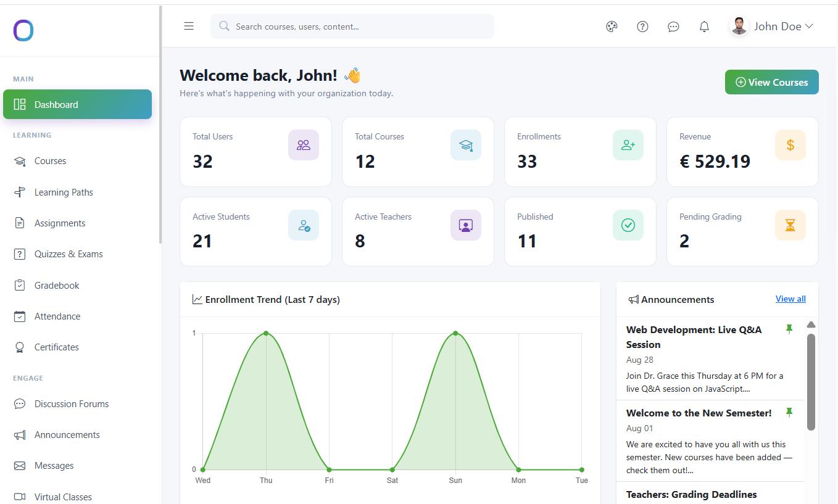Click pin icon on Welcome to New Semester
The height and width of the screenshot is (504, 838).
point(789,413)
